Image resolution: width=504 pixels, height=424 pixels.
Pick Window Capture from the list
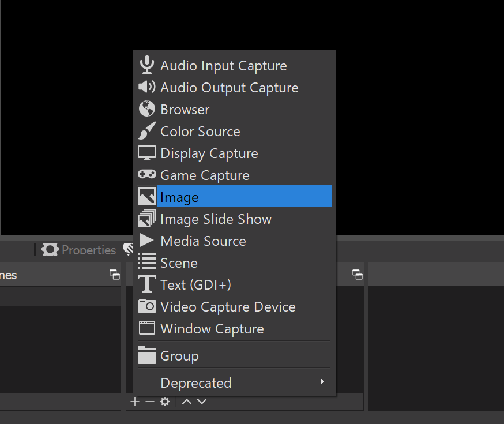point(212,329)
